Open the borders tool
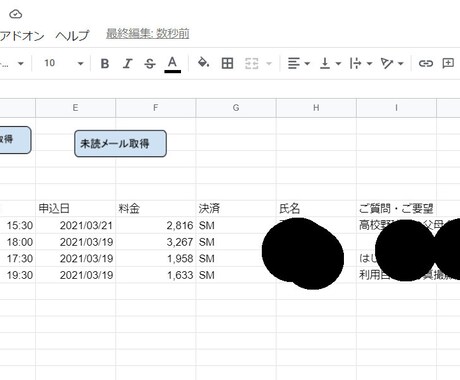 pyautogui.click(x=227, y=63)
